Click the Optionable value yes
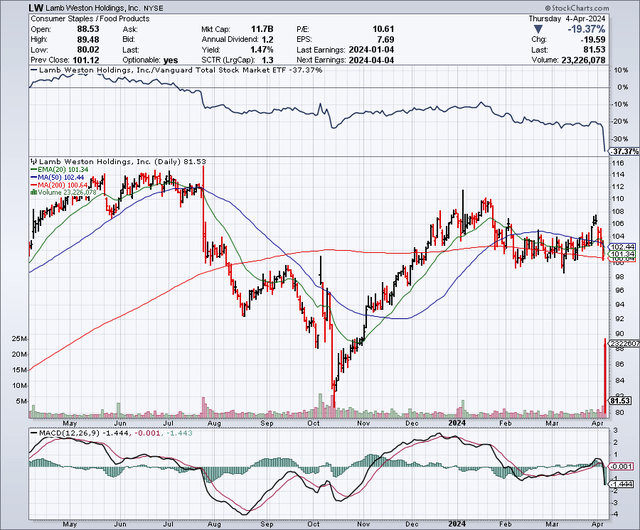640x530 pixels. pyautogui.click(x=171, y=60)
